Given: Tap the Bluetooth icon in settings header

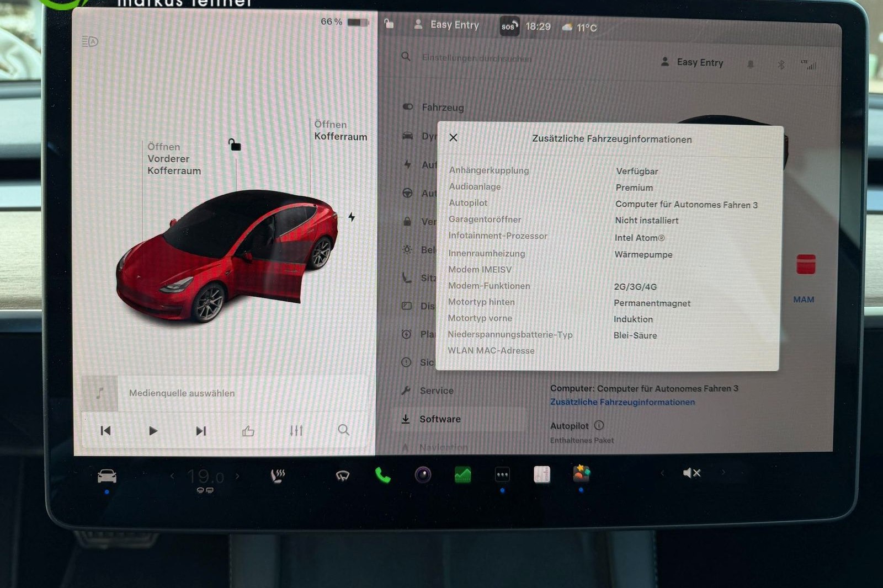Looking at the screenshot, I should coord(781,65).
